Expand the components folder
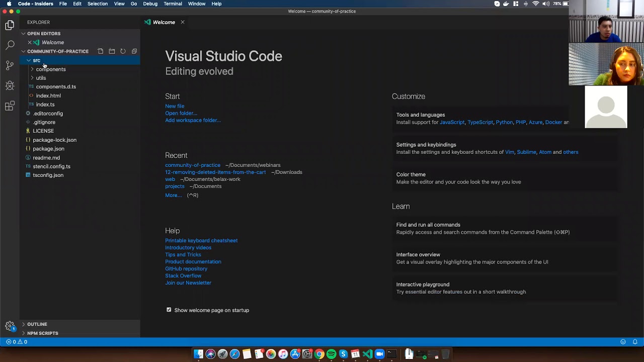Image resolution: width=644 pixels, height=362 pixels. (80, 69)
